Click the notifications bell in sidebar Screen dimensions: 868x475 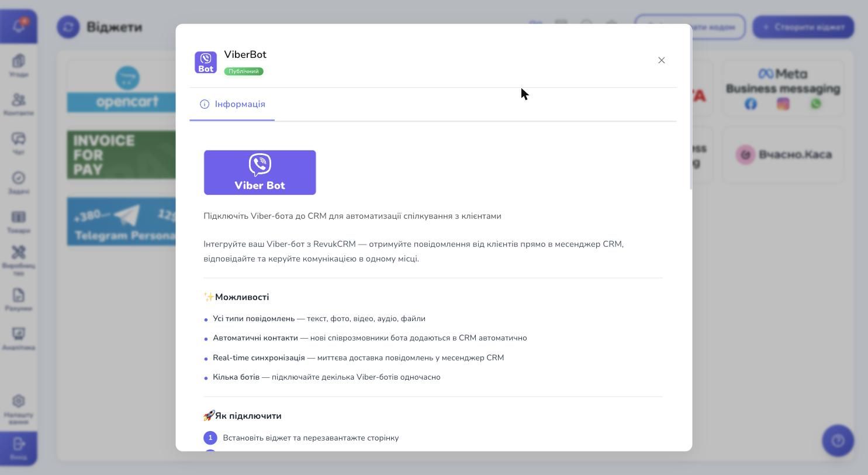pyautogui.click(x=19, y=26)
